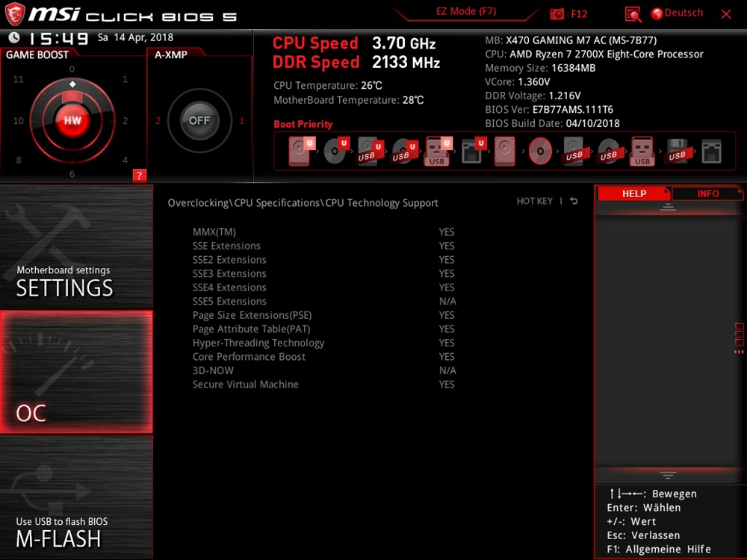Select the UEFI USB CD/DVD boot icon
The width and height of the screenshot is (747, 560).
pyautogui.click(x=404, y=151)
